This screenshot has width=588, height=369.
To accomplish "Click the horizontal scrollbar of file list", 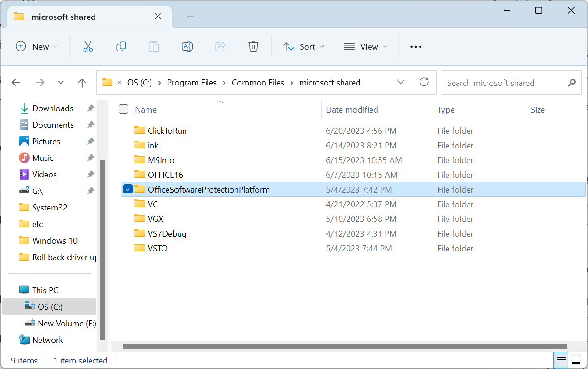I will (345, 346).
